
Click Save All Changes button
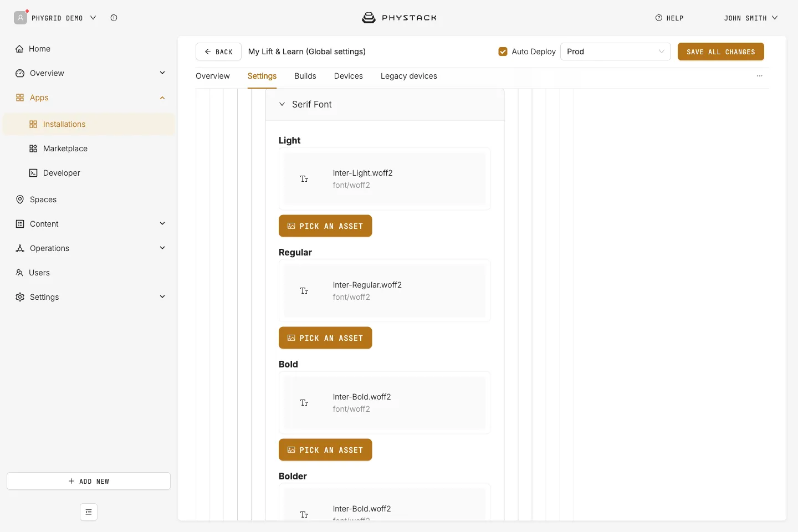(721, 52)
